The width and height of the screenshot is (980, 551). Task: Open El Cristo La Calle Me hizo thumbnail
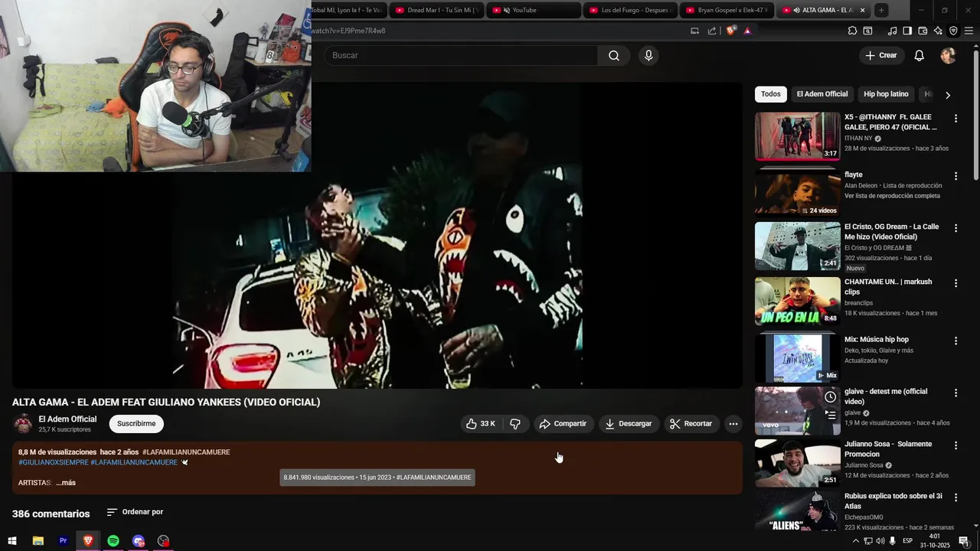tap(797, 246)
